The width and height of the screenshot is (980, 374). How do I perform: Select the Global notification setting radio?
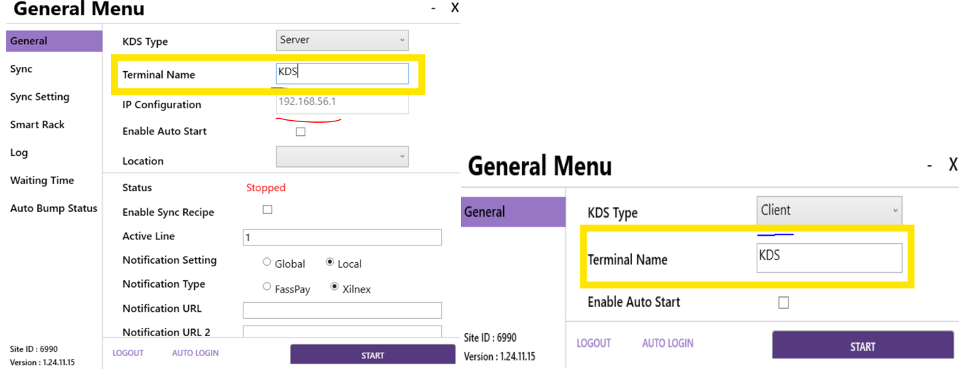[267, 262]
